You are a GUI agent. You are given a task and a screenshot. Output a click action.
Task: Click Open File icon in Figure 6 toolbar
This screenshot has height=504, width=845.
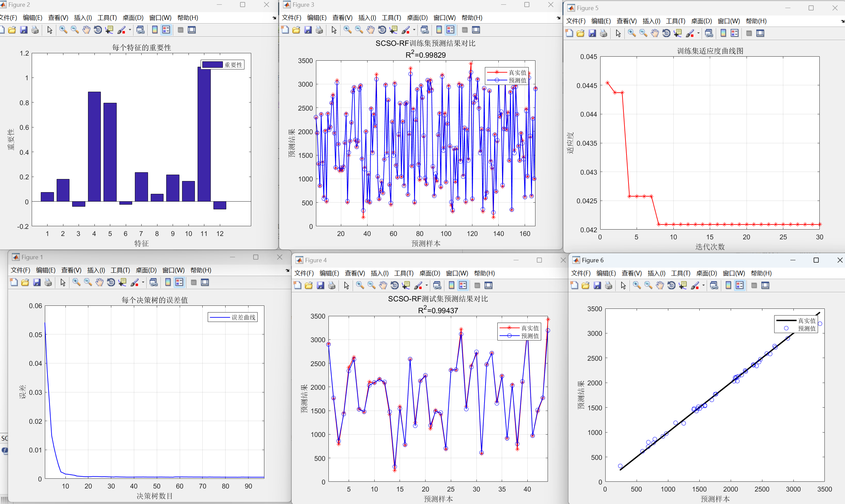[x=585, y=285]
